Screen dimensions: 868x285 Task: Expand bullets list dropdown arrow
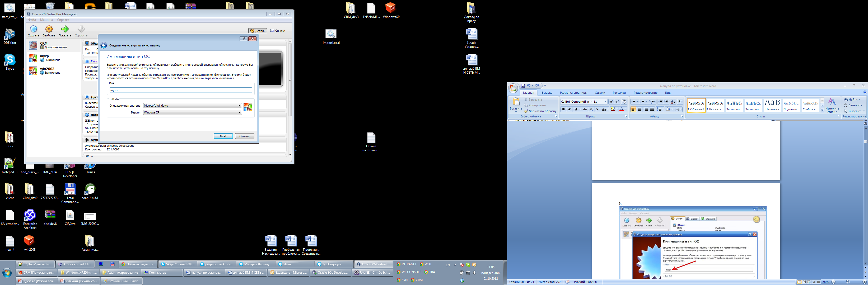point(637,102)
